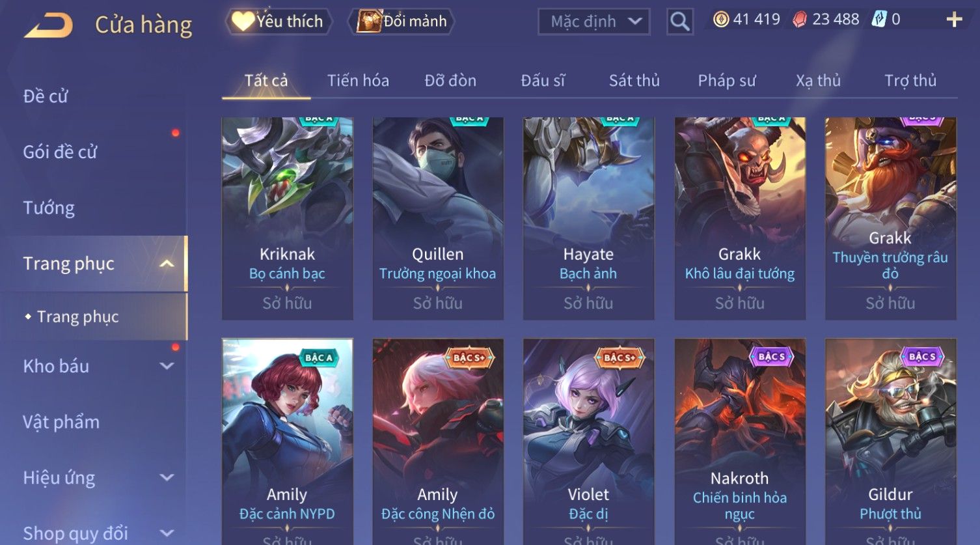Open Nakroth Chiến binh hỏa ngục skin
This screenshot has height=545, width=980.
740,441
